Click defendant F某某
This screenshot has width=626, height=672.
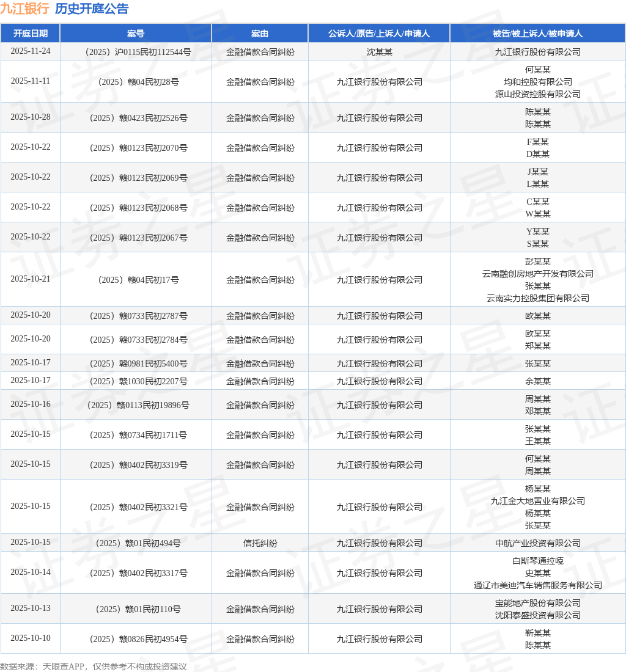[538, 142]
